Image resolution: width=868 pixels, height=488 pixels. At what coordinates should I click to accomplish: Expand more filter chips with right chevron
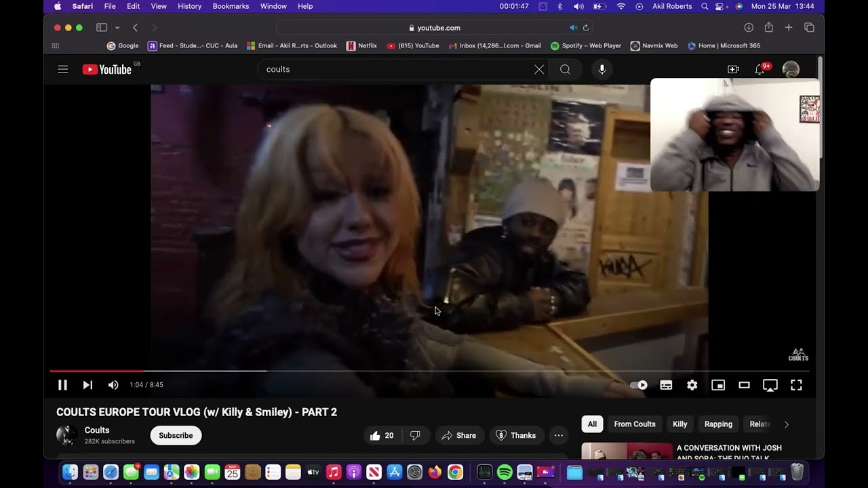[x=787, y=424]
